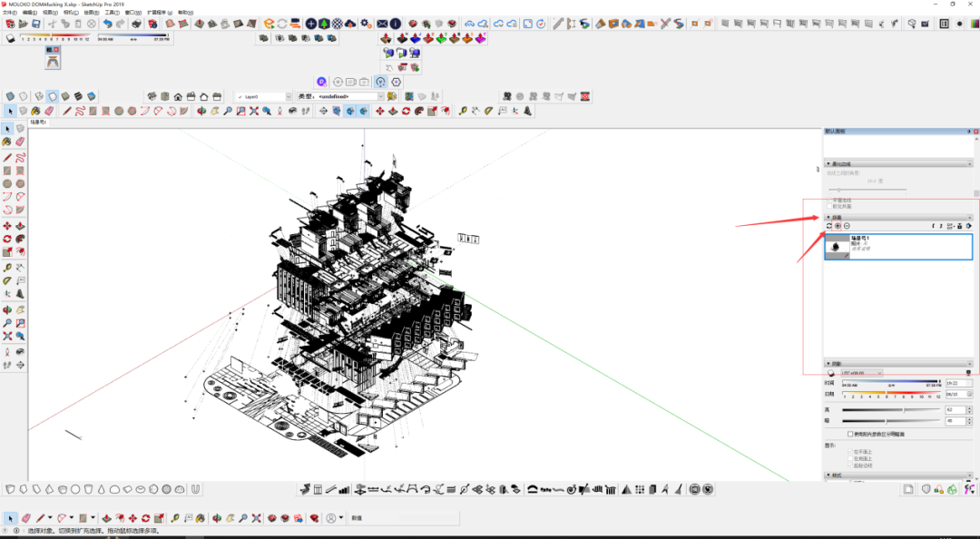Click Zoom Window icon in horizontal toolbar

coord(240,112)
